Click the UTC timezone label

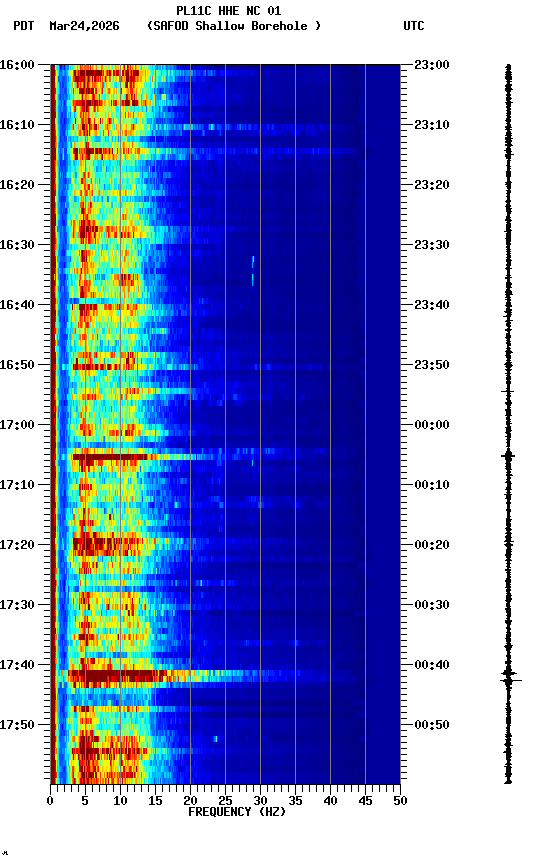pos(414,26)
